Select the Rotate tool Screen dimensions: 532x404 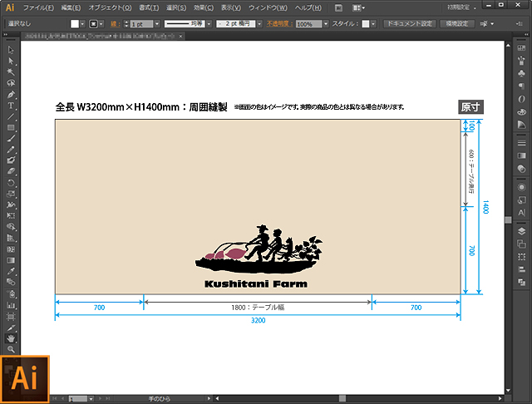point(11,182)
